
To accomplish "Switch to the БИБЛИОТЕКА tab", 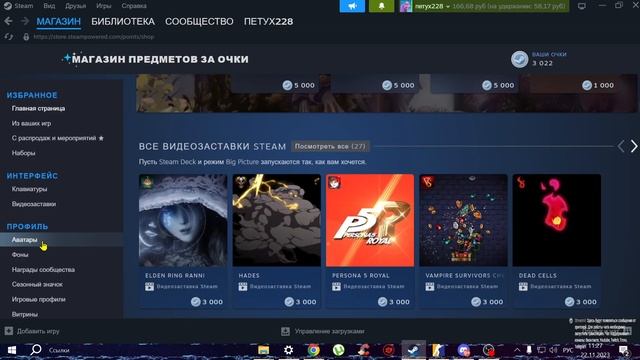I will [123, 21].
